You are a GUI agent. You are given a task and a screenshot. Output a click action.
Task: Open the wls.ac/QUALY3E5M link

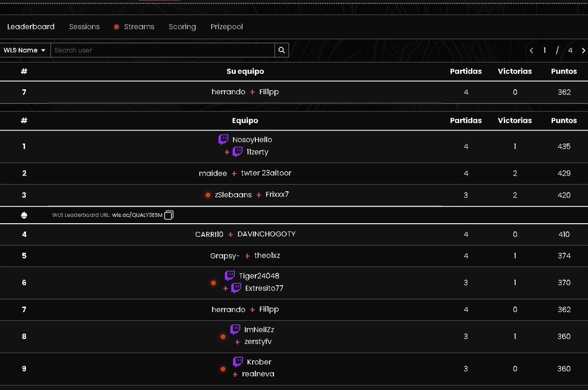pyautogui.click(x=137, y=215)
